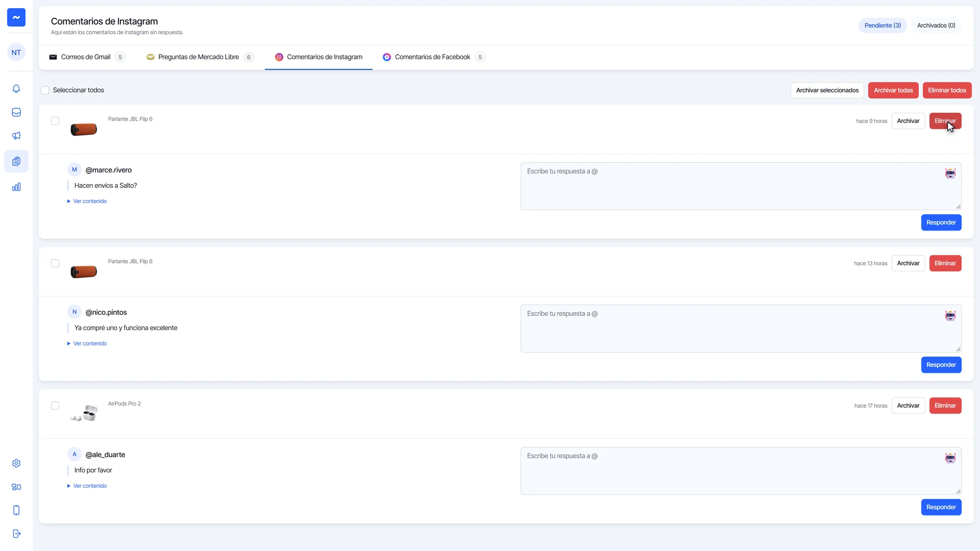Click AI bot icon in @nico.pintos reply box
The image size is (980, 551).
tap(950, 316)
